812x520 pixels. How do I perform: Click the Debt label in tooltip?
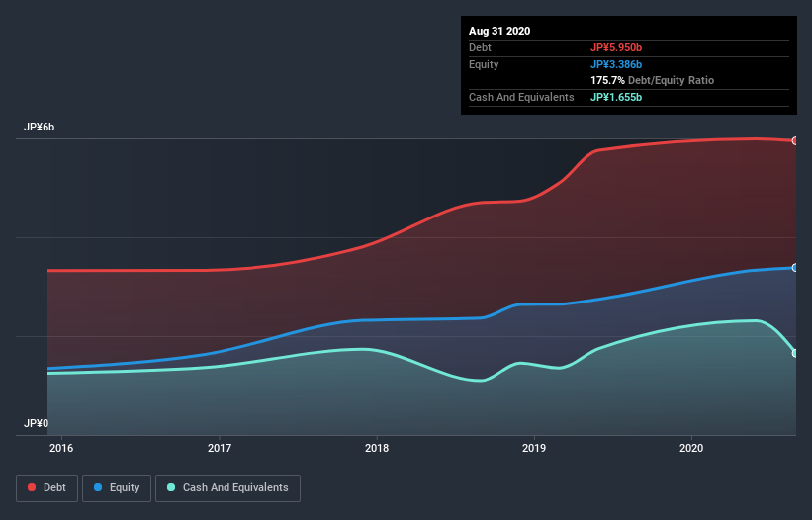coord(480,47)
